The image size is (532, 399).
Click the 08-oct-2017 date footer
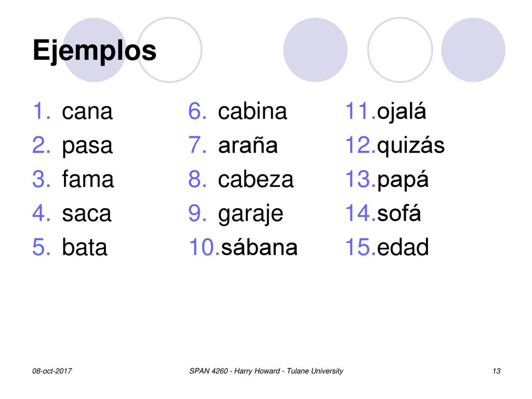(52, 371)
